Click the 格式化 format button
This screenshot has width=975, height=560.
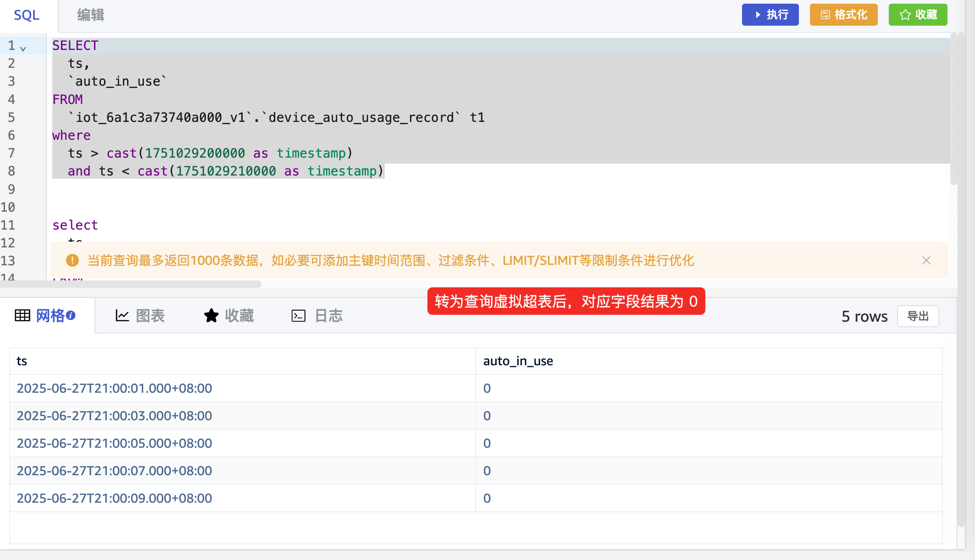coord(843,15)
